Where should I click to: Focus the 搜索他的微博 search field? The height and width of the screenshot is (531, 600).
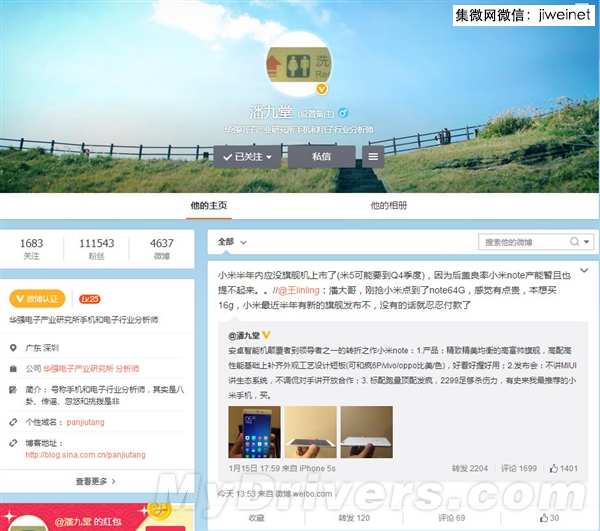click(522, 242)
